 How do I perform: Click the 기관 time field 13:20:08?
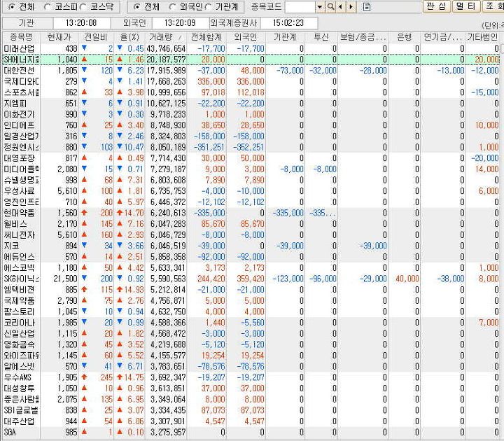[x=81, y=23]
